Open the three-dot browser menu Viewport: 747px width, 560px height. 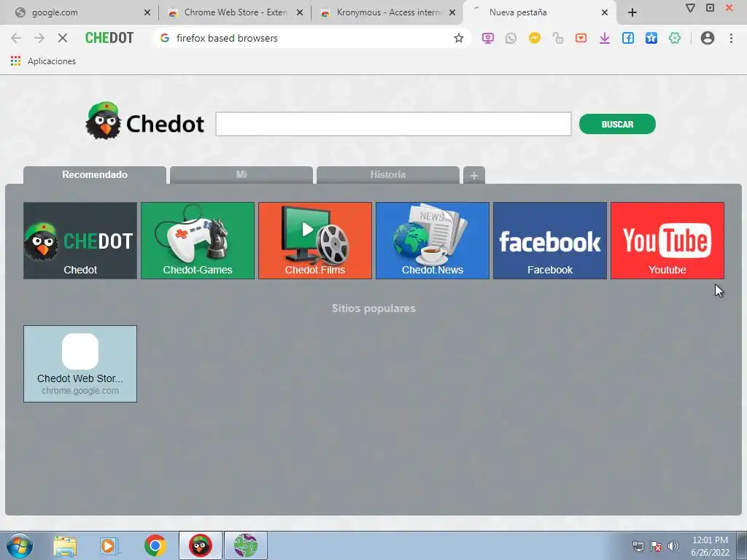(x=731, y=38)
